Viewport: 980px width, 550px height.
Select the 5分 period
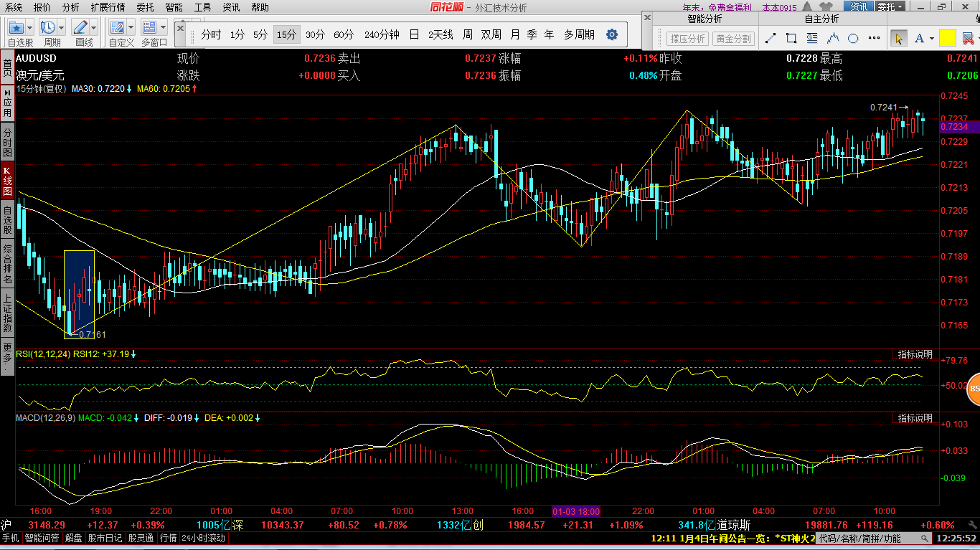click(260, 34)
